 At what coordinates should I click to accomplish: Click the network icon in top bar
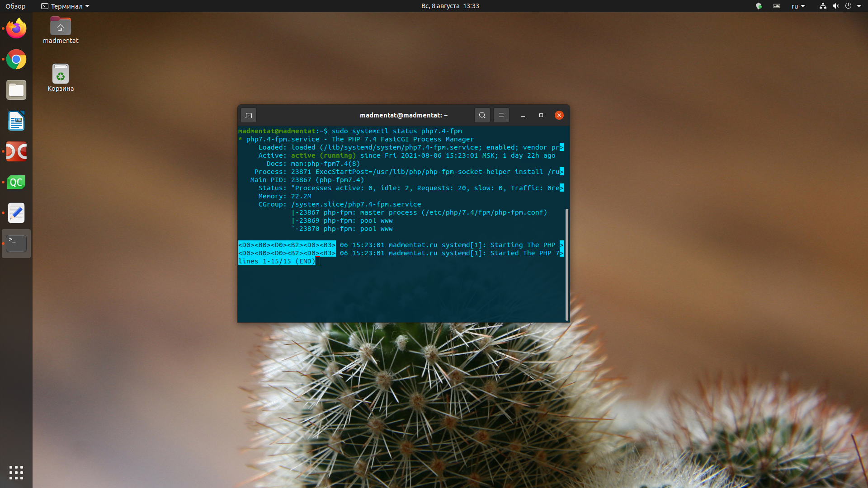823,6
